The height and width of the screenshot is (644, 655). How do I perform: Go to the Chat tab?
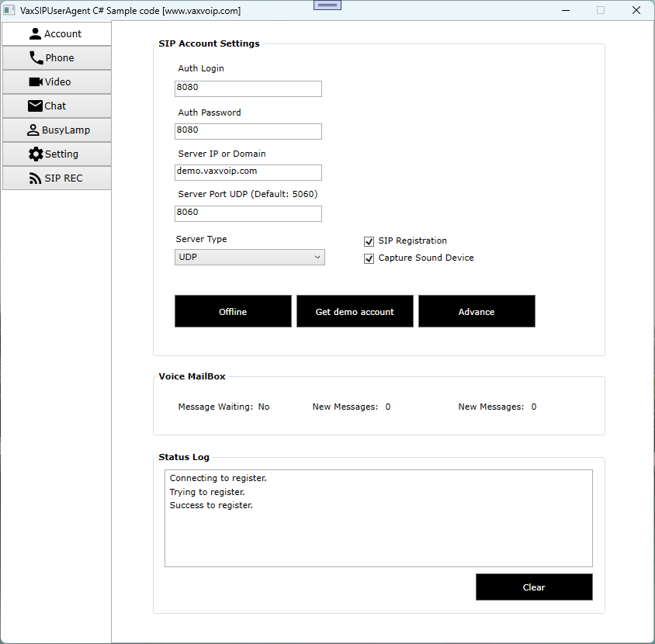click(x=57, y=106)
